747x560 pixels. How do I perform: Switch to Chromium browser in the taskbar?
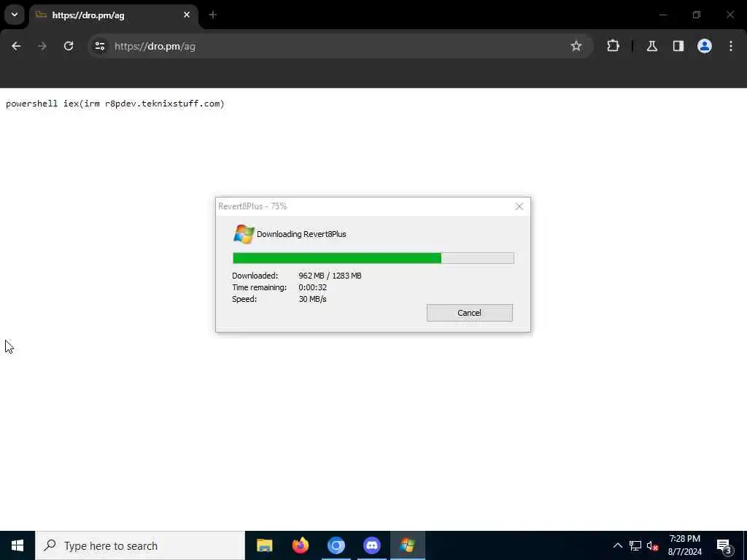pyautogui.click(x=336, y=545)
